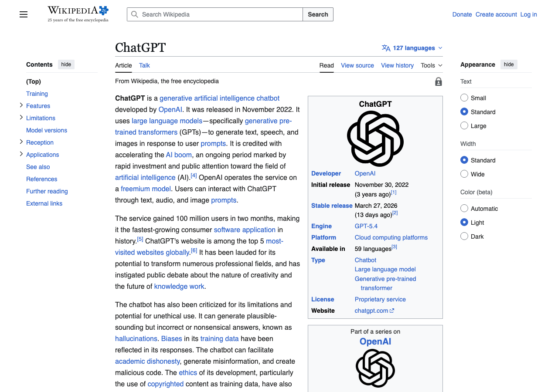Open the View history tab
This screenshot has height=392, width=558.
click(x=397, y=65)
